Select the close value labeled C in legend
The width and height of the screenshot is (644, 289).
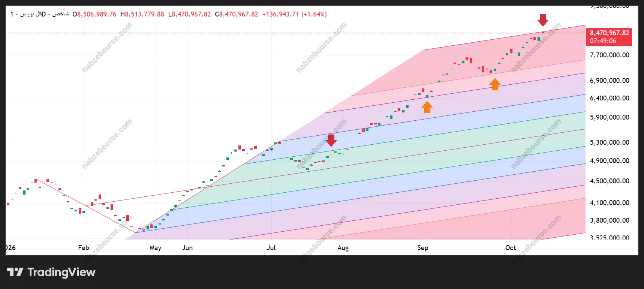[x=237, y=14]
